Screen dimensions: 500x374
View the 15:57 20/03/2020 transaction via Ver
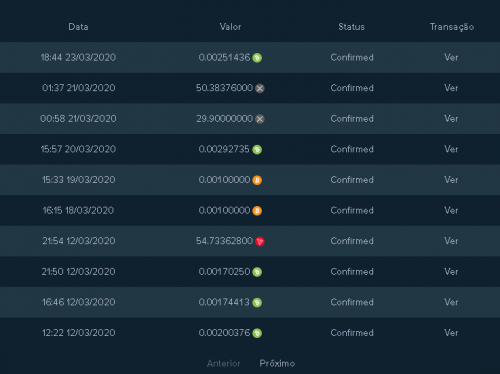(x=451, y=149)
